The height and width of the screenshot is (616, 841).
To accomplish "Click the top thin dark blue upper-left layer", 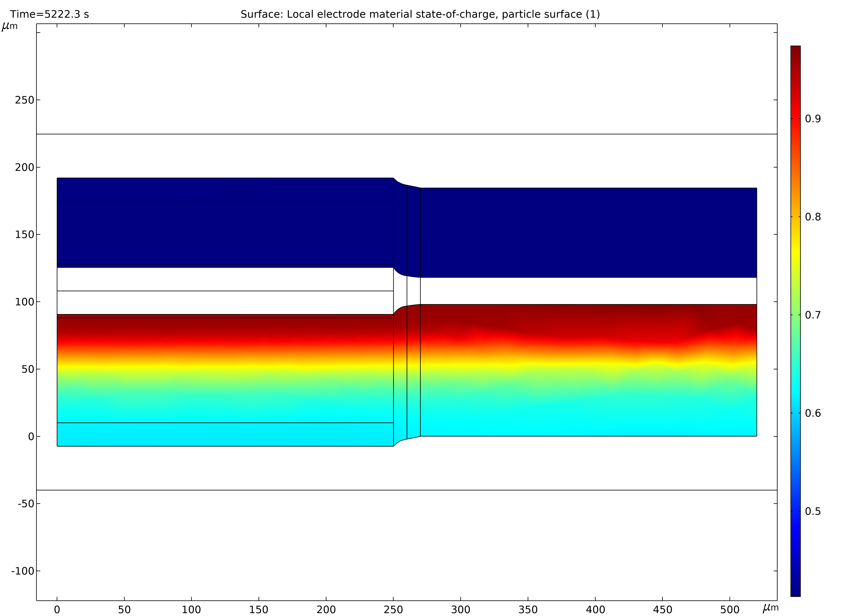I will click(225, 190).
